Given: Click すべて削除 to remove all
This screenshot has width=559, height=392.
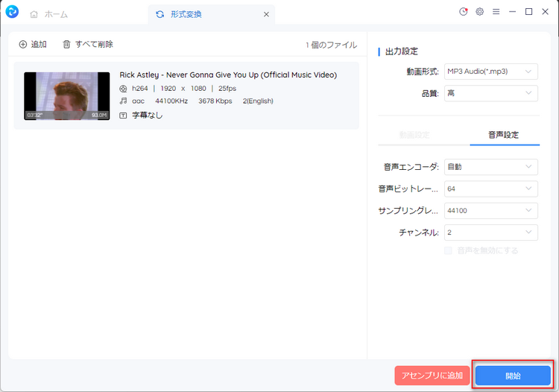Looking at the screenshot, I should click(x=88, y=44).
